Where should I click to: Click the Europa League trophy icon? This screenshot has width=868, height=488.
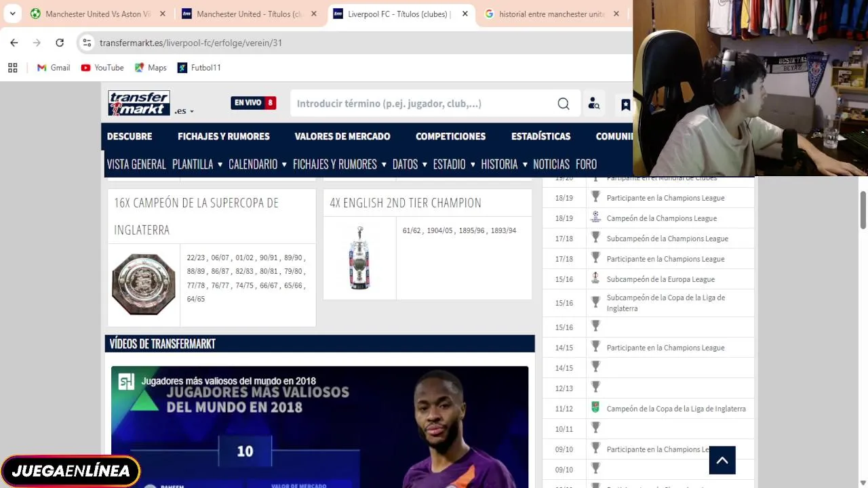pos(595,279)
